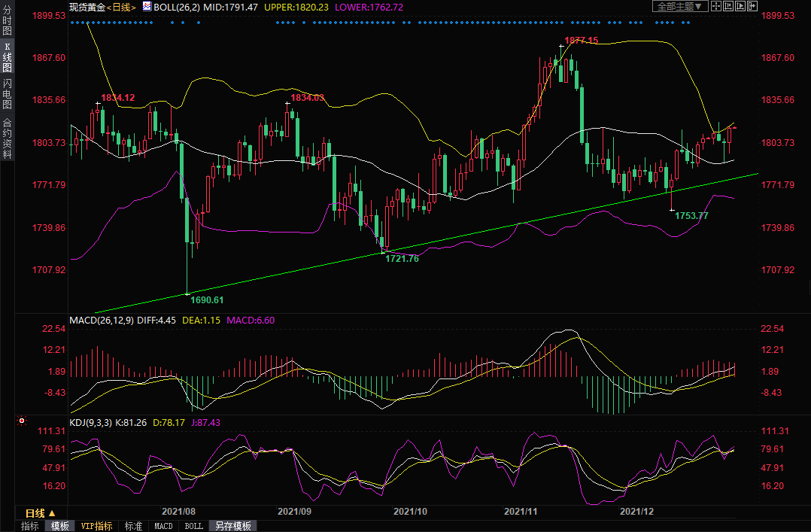Click the crosshair cursor icon
811x532 pixels.
(x=716, y=7)
